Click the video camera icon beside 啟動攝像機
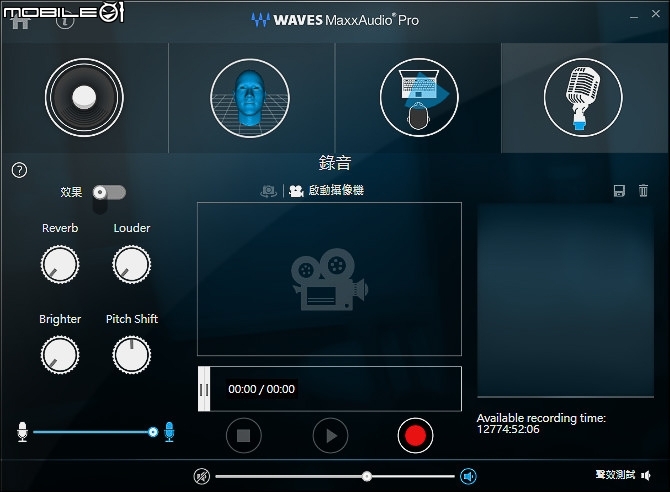The image size is (670, 492). [296, 191]
